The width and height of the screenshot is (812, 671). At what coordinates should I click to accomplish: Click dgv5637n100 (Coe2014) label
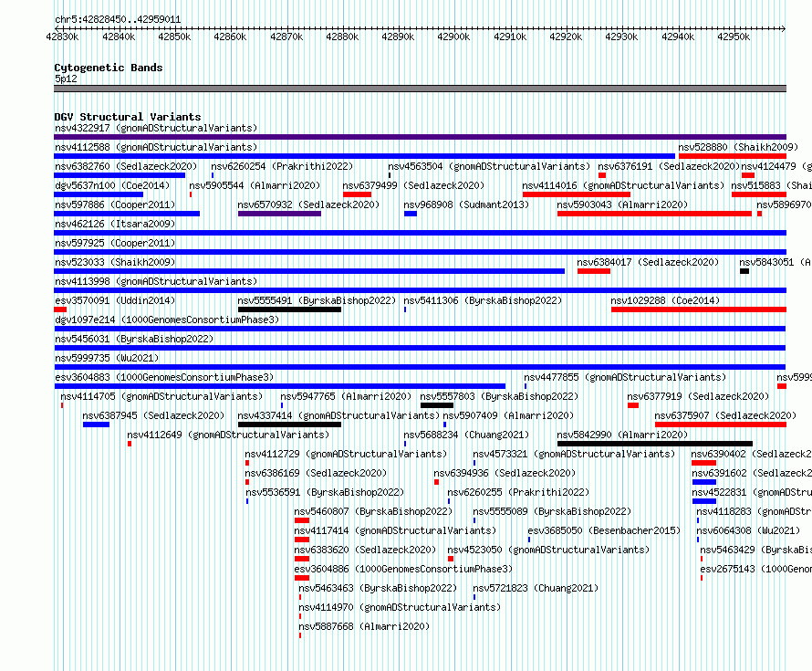pyautogui.click(x=112, y=185)
